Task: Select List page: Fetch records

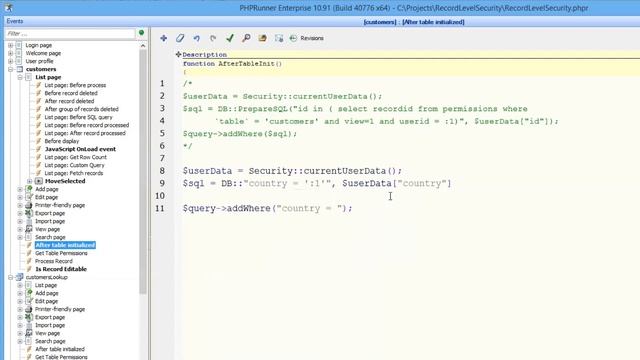Action: coord(73,173)
